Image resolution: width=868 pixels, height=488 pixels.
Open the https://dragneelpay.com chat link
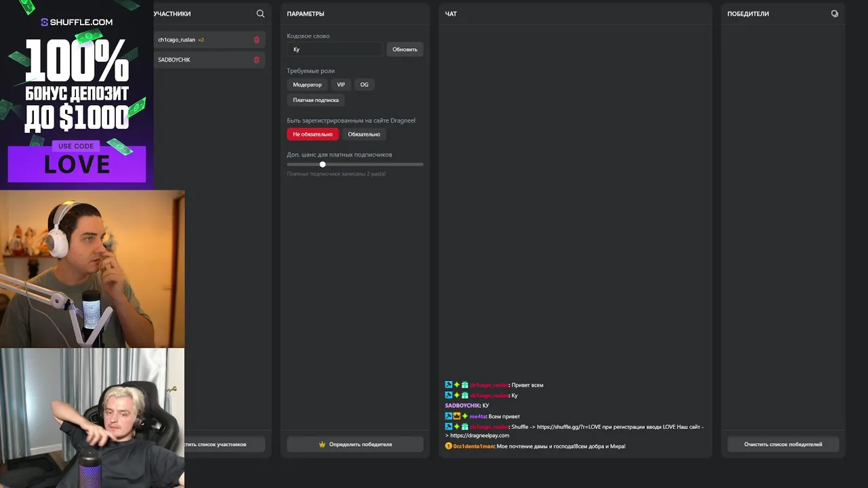point(479,435)
